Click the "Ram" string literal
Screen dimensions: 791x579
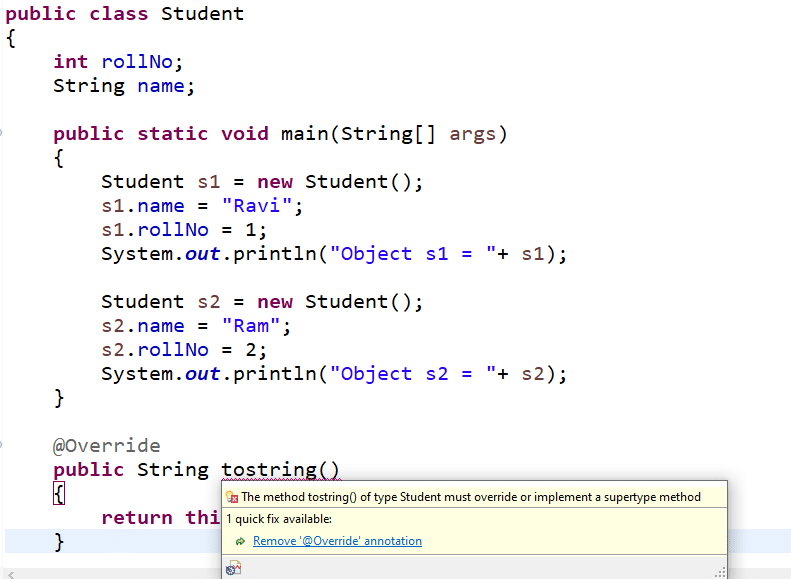click(x=251, y=325)
